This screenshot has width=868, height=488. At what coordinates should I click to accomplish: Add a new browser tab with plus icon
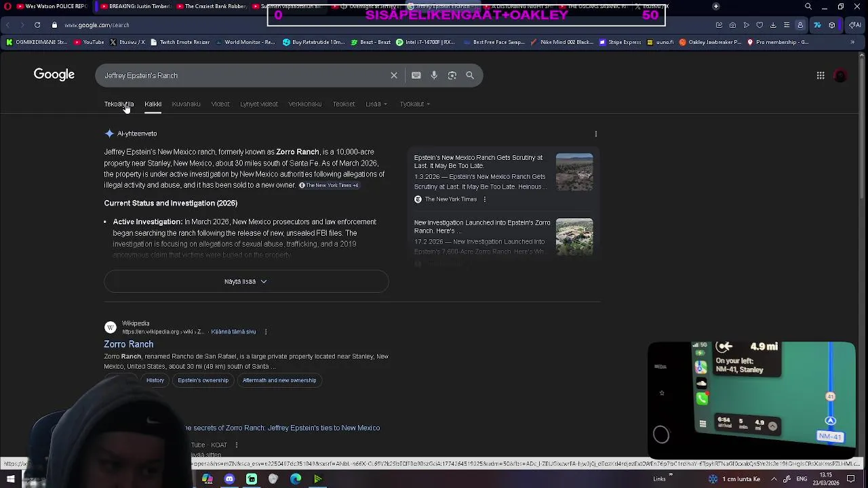coord(716,6)
